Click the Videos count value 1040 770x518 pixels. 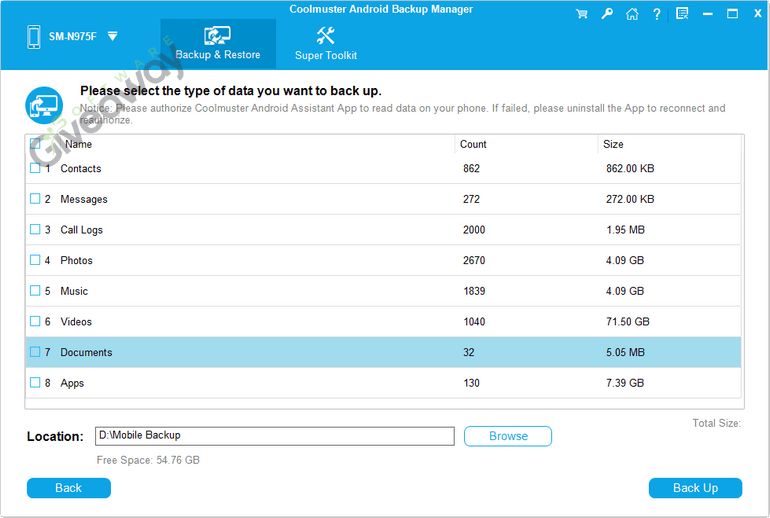coord(474,322)
